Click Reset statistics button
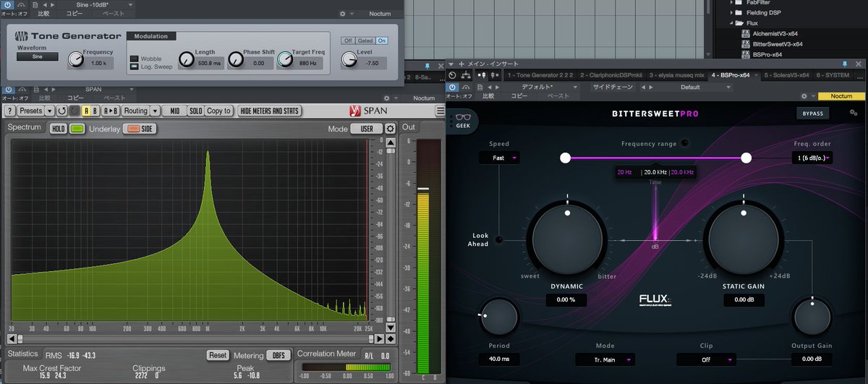Image resolution: width=868 pixels, height=384 pixels. click(x=218, y=355)
